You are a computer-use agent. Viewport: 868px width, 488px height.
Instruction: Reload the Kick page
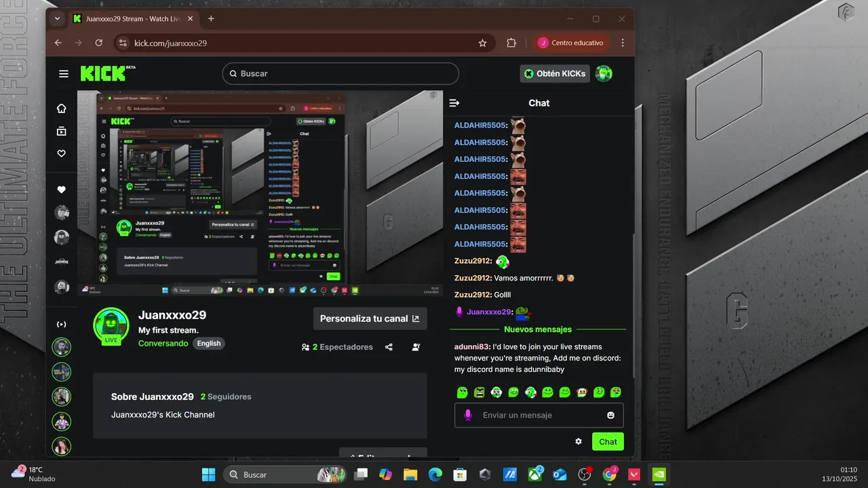pos(99,43)
